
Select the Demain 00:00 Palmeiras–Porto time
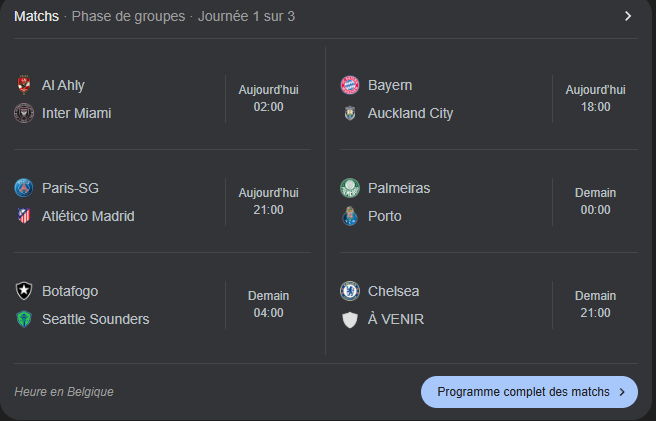coord(595,201)
